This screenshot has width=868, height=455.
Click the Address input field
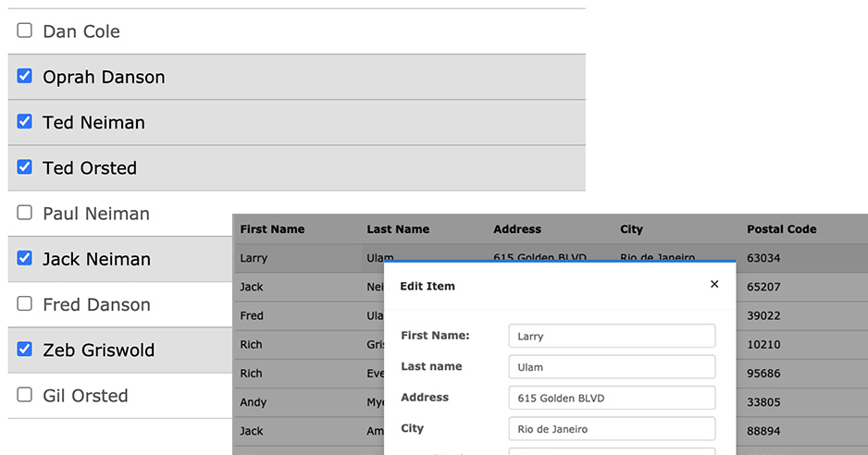point(612,398)
